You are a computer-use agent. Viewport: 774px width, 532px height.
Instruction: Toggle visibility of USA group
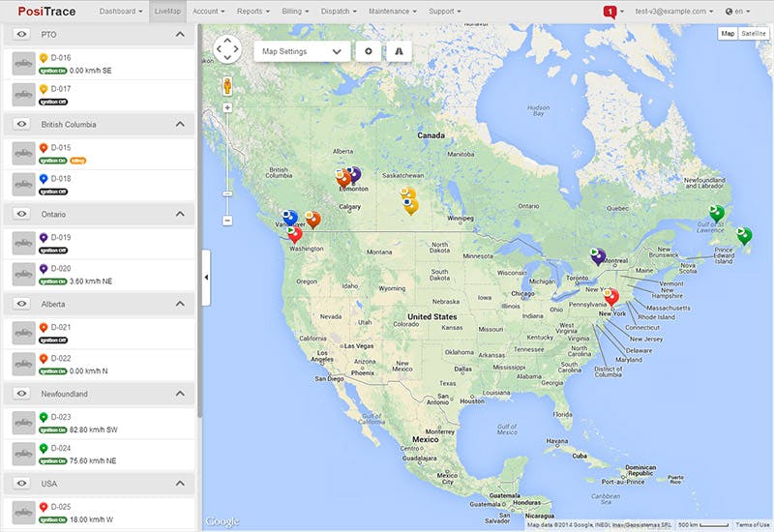(21, 483)
